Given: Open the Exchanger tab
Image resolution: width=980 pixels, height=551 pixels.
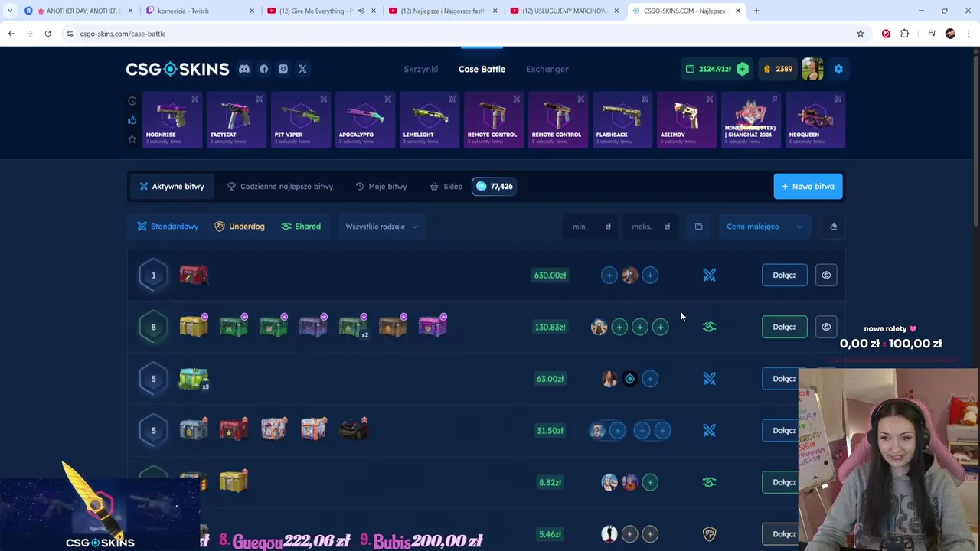Looking at the screenshot, I should tap(547, 69).
